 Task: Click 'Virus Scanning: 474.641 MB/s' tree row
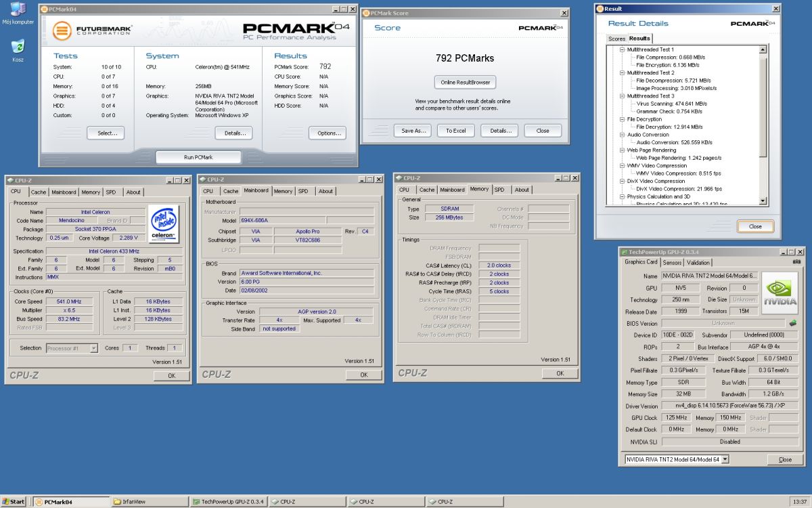tap(671, 104)
